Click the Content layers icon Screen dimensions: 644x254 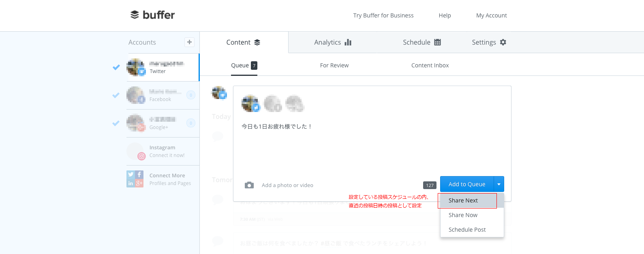[x=257, y=42]
